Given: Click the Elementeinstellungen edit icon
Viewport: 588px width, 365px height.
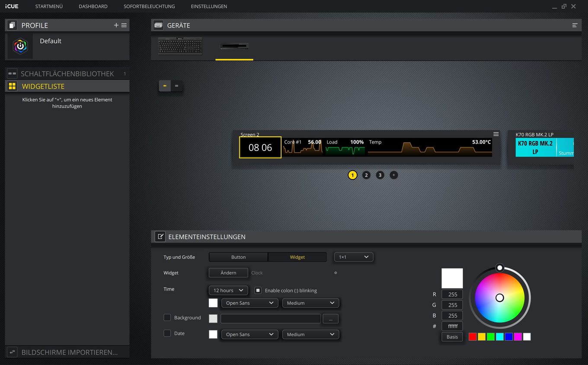Looking at the screenshot, I should [x=160, y=237].
